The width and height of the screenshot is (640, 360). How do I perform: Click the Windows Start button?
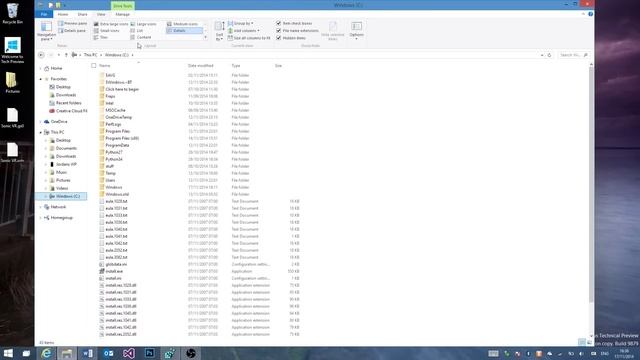pyautogui.click(x=8, y=353)
